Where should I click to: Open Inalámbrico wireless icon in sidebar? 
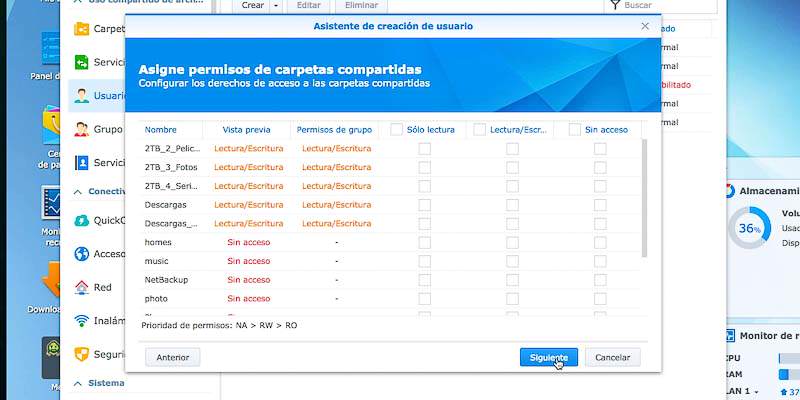[81, 321]
